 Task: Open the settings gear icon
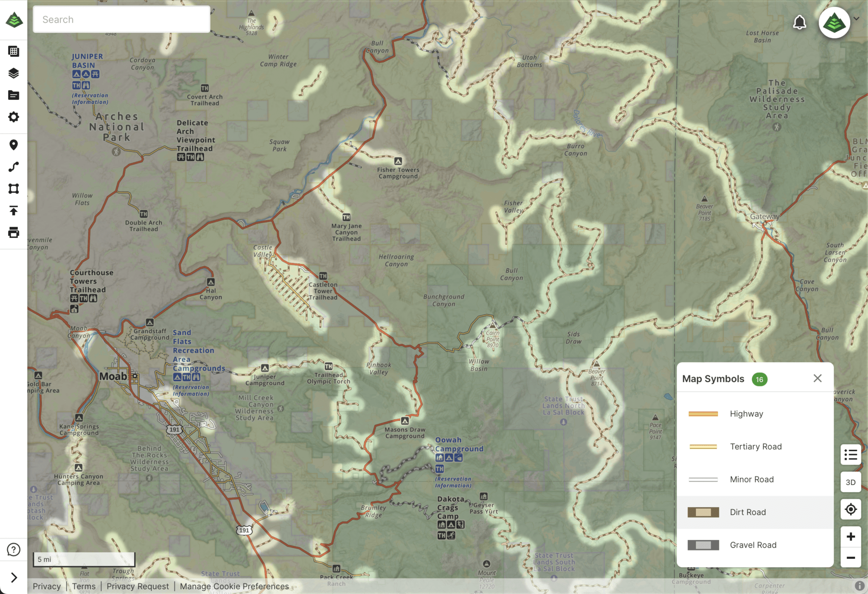tap(14, 117)
